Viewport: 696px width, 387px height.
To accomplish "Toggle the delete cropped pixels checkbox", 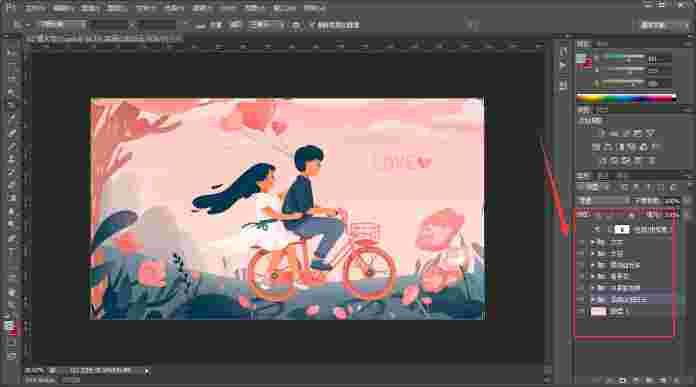I will pyautogui.click(x=312, y=25).
